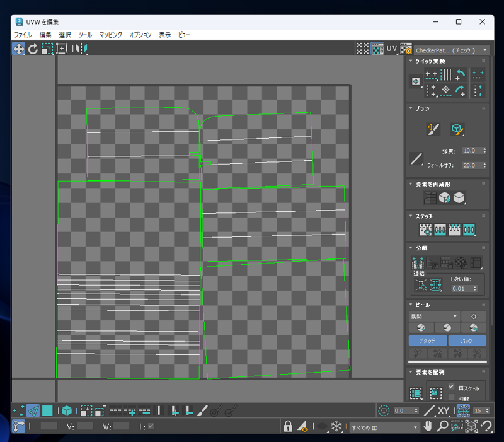This screenshot has height=442, width=504.
Task: Click the UV button in the top toolbar
Action: pyautogui.click(x=391, y=49)
